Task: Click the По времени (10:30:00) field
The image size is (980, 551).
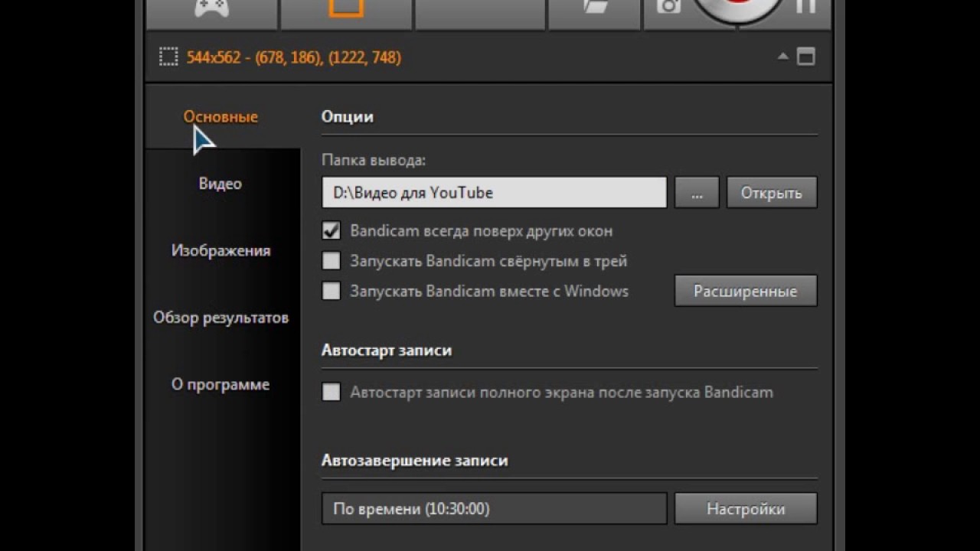Action: pyautogui.click(x=495, y=509)
